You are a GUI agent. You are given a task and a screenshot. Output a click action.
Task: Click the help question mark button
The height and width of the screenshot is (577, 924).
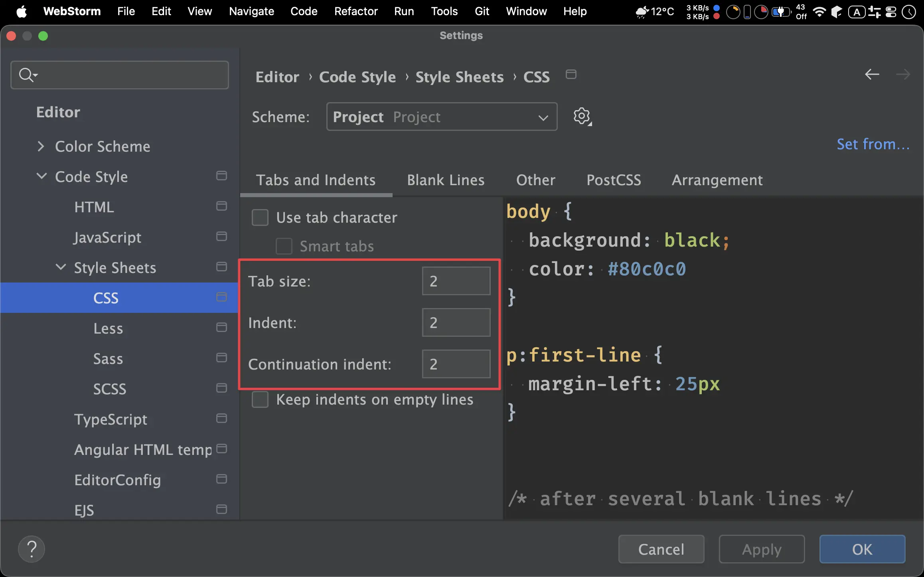[x=32, y=549]
